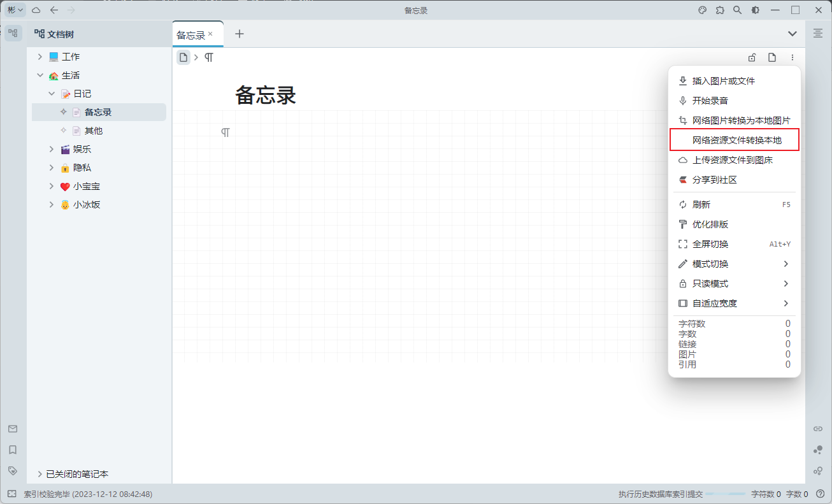Click the 备忘录 document title in the editor
Screen dimensions: 832x504
(266, 96)
